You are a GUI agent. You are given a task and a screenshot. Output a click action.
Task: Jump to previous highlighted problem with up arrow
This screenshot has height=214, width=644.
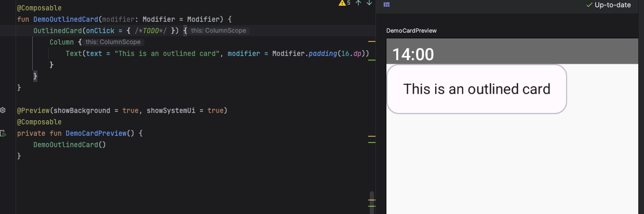358,3
